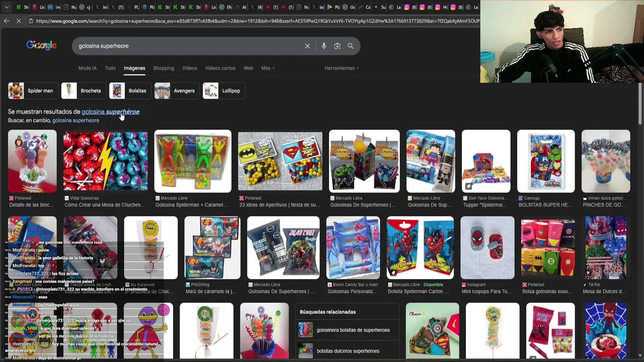Open Hulk candy boxes Mercado Libre thumbnail
This screenshot has width=644, height=362.
[364, 161]
